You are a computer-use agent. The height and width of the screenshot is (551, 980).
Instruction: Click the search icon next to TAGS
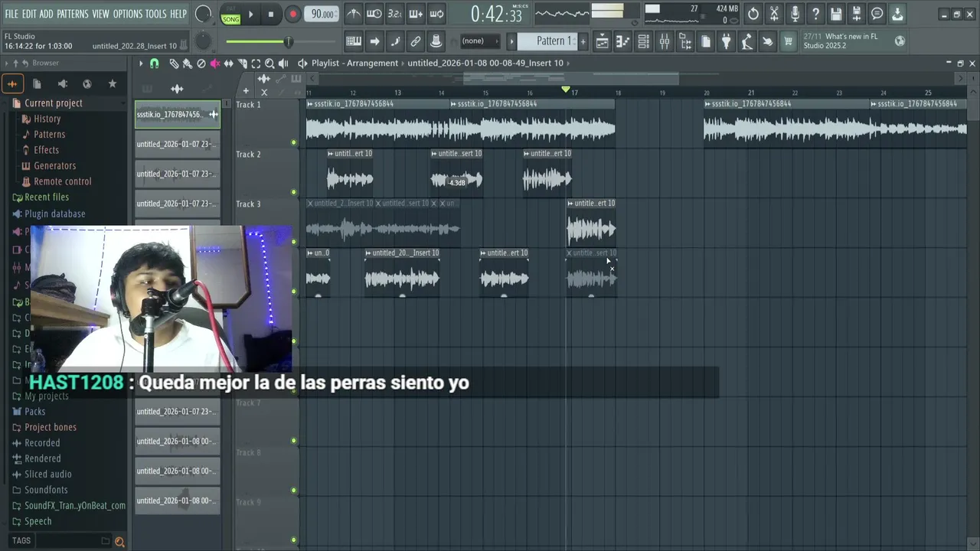click(119, 541)
